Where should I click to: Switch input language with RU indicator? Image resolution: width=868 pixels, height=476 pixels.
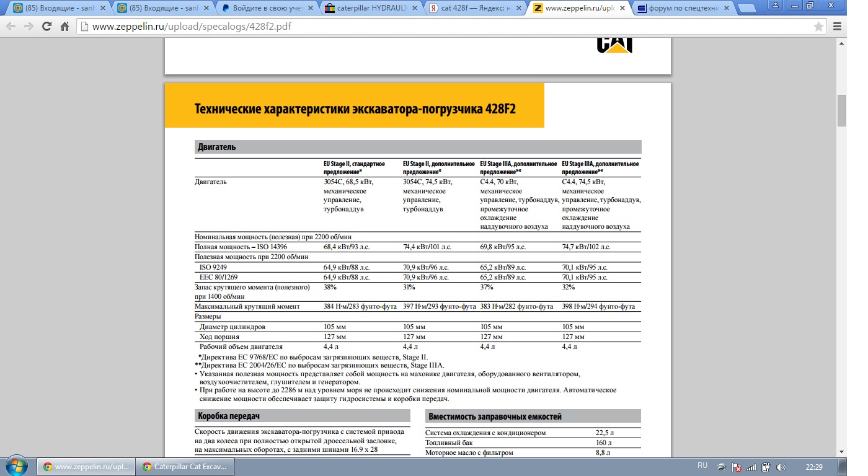(x=702, y=465)
